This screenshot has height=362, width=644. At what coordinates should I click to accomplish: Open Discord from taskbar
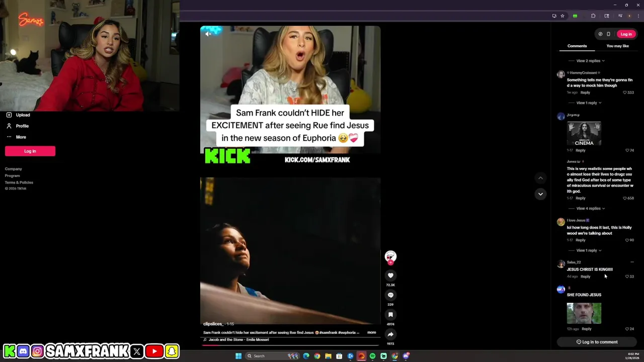pyautogui.click(x=406, y=356)
